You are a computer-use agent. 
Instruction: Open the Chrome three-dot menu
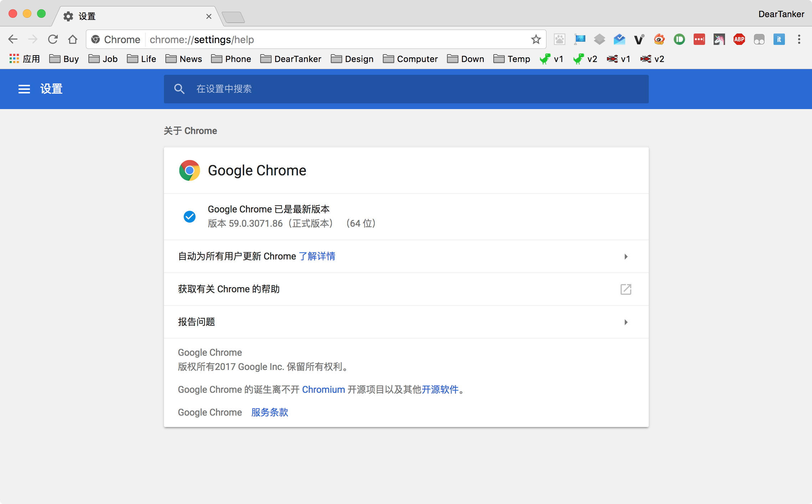pyautogui.click(x=799, y=39)
